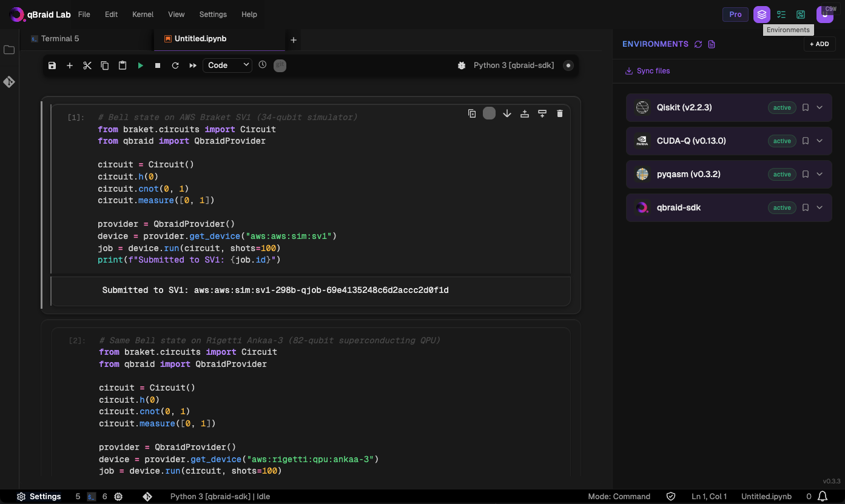845x504 pixels.
Task: Open the user profile avatar menu
Action: tap(825, 14)
